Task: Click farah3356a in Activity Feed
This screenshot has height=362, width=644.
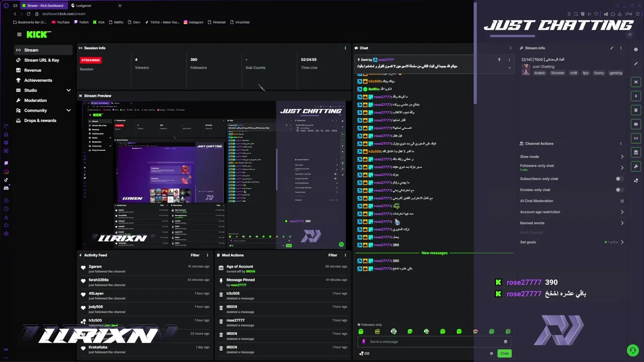Action: point(99,280)
